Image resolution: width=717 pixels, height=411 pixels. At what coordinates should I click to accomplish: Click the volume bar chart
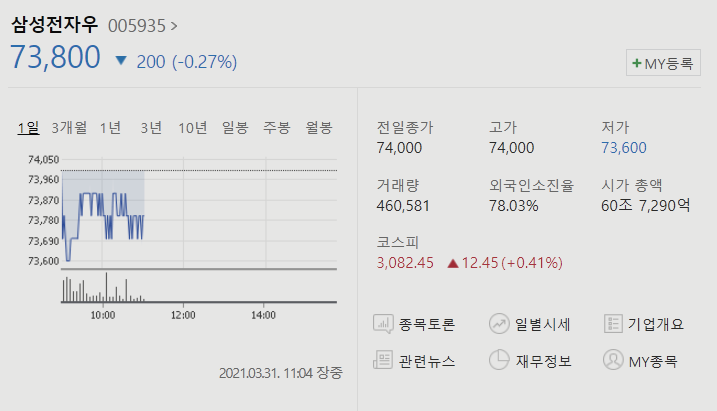(199, 287)
